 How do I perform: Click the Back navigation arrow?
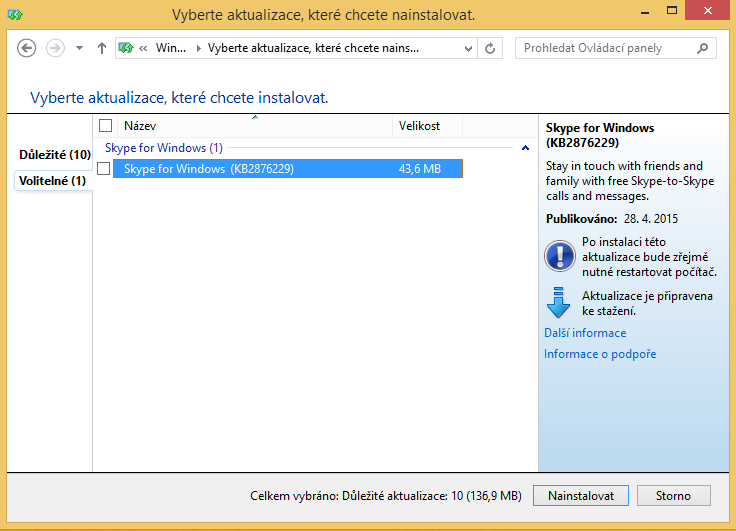pyautogui.click(x=27, y=48)
